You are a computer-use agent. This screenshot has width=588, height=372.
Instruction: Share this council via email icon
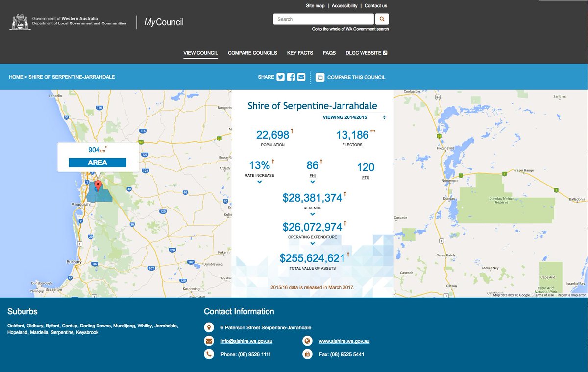pyautogui.click(x=301, y=77)
